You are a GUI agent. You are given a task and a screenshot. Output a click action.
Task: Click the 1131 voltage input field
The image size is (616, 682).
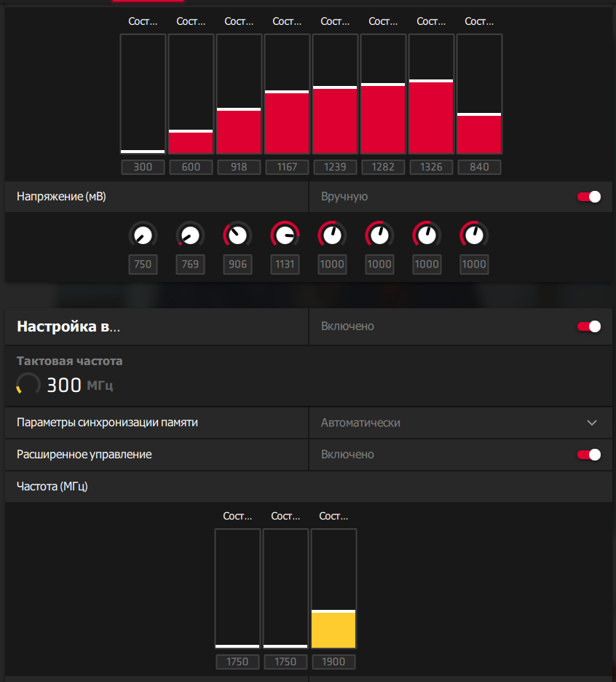pos(285,264)
